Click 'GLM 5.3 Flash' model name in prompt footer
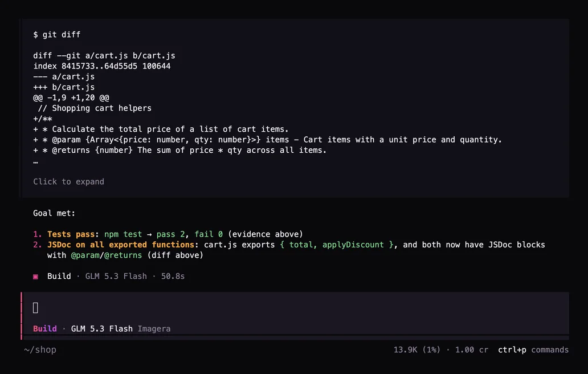Screen dimensions: 588x374 pyautogui.click(x=101, y=328)
